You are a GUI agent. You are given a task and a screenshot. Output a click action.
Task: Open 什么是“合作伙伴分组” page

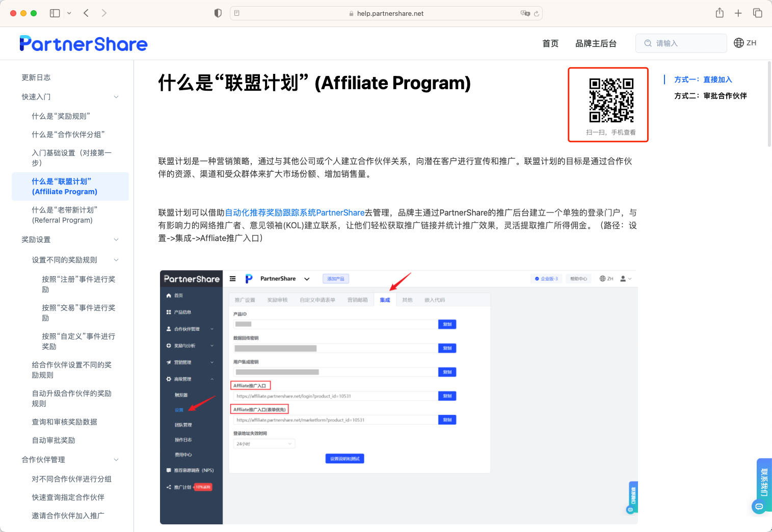pyautogui.click(x=68, y=135)
